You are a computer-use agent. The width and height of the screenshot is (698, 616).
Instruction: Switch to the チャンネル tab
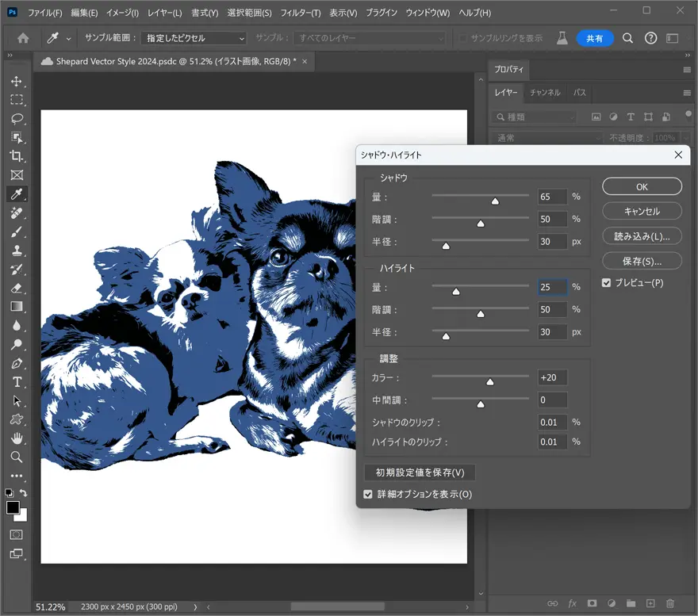[x=545, y=93]
